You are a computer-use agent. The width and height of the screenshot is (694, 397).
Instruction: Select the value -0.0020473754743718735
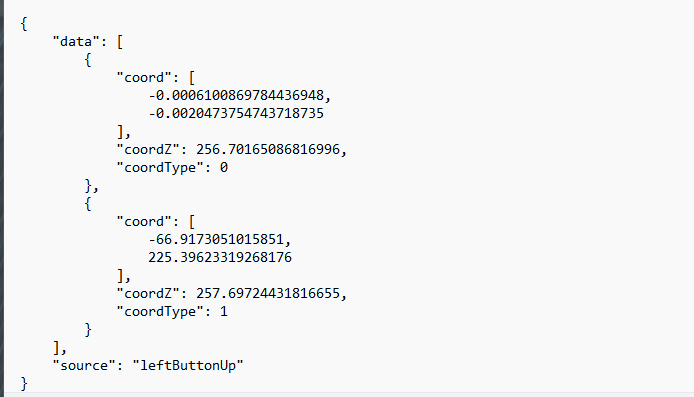point(236,114)
